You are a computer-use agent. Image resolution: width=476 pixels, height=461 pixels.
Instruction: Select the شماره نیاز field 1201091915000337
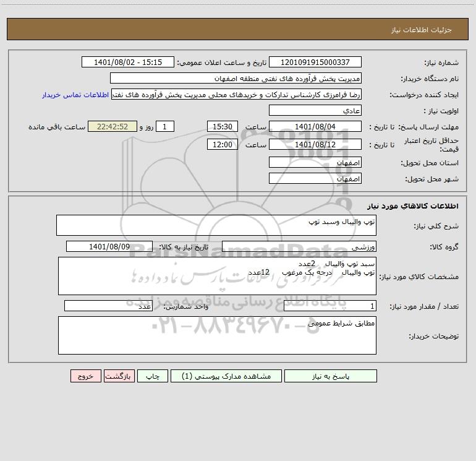(x=315, y=62)
